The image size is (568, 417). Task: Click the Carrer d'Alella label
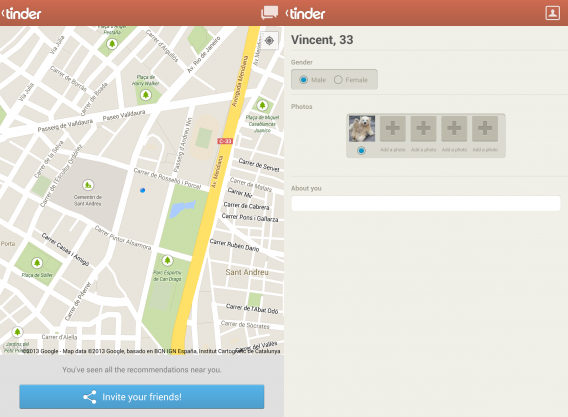(x=59, y=337)
